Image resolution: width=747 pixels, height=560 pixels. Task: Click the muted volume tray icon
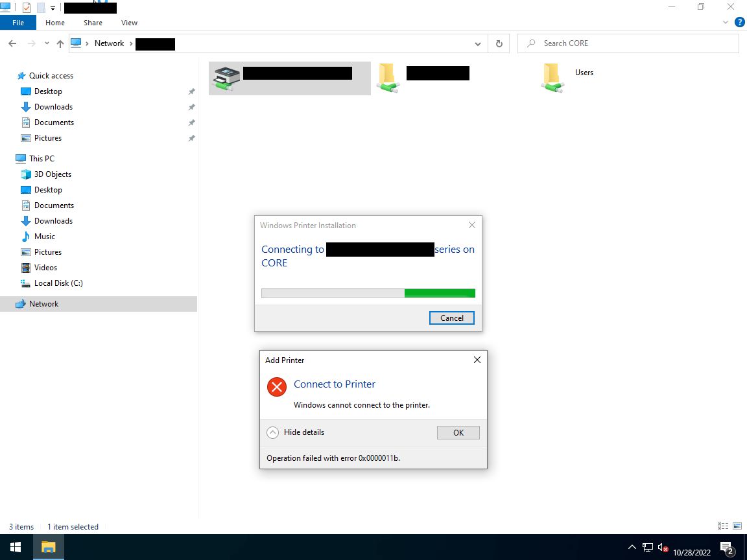663,547
